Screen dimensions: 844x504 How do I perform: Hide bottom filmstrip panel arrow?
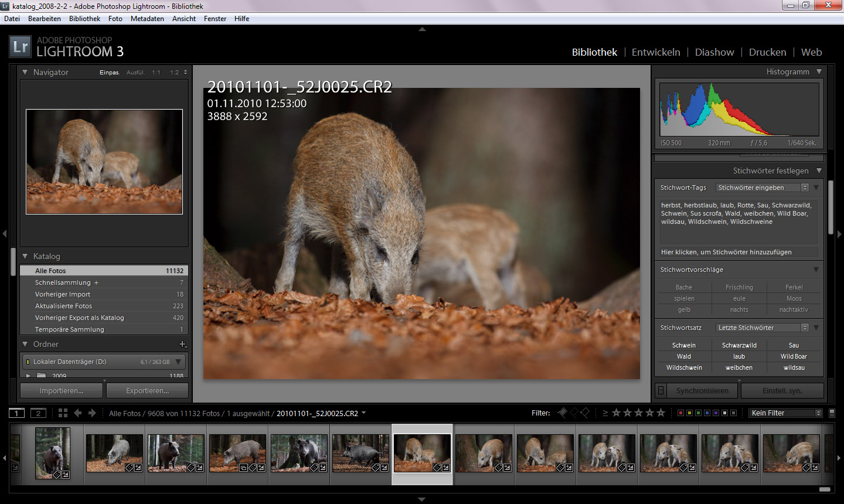422,499
